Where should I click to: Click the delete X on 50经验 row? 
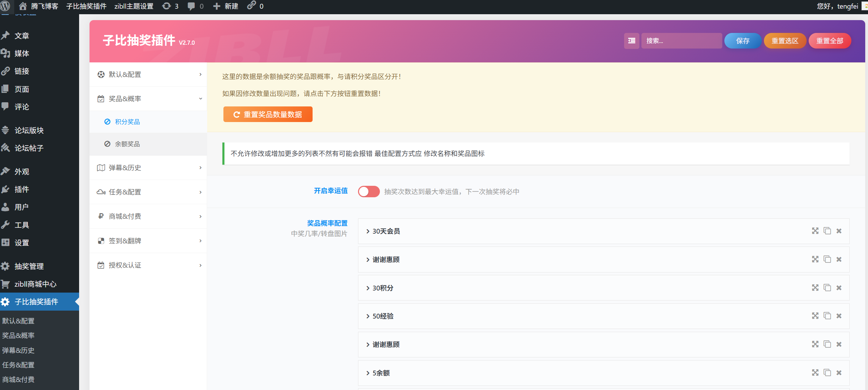(x=840, y=316)
